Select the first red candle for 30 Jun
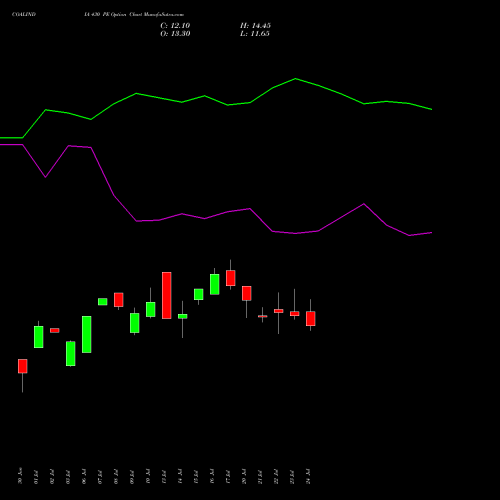The height and width of the screenshot is (500, 500). 23,366
